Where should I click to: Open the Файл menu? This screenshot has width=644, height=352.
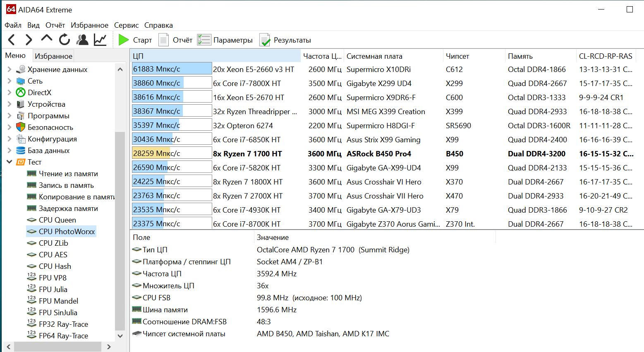[13, 25]
